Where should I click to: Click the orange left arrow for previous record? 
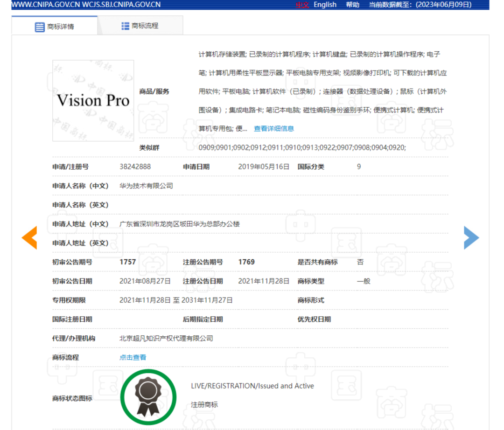(x=29, y=237)
